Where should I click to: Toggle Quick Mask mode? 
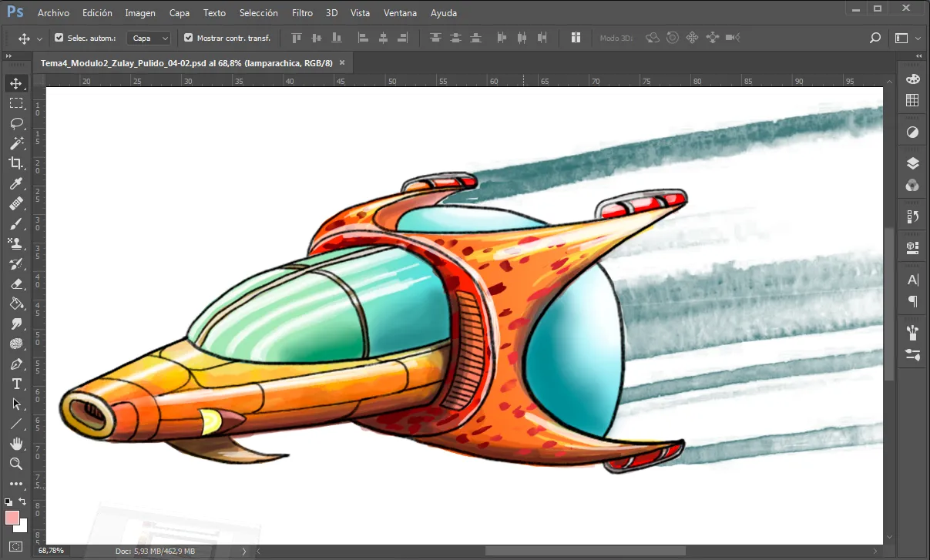15,546
